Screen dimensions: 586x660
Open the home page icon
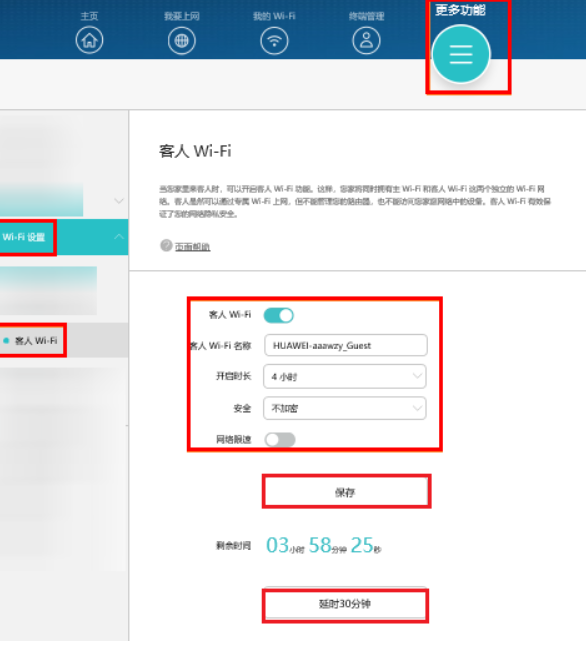pyautogui.click(x=89, y=40)
